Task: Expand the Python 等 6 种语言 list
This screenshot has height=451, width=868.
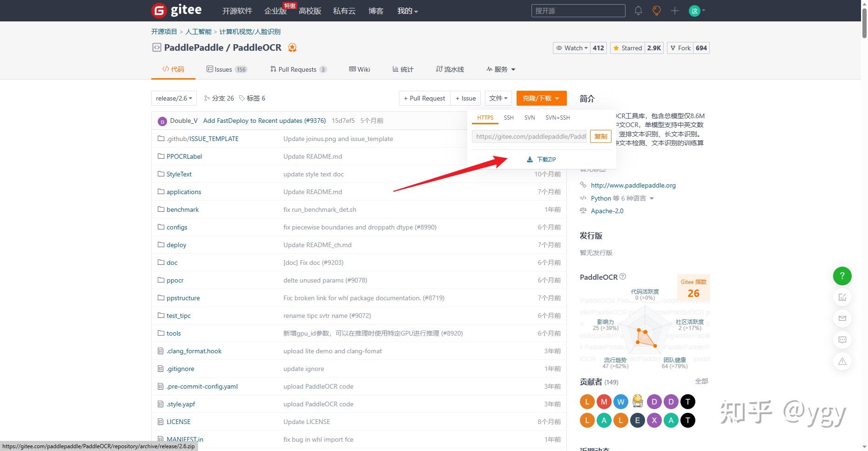Action: point(622,198)
